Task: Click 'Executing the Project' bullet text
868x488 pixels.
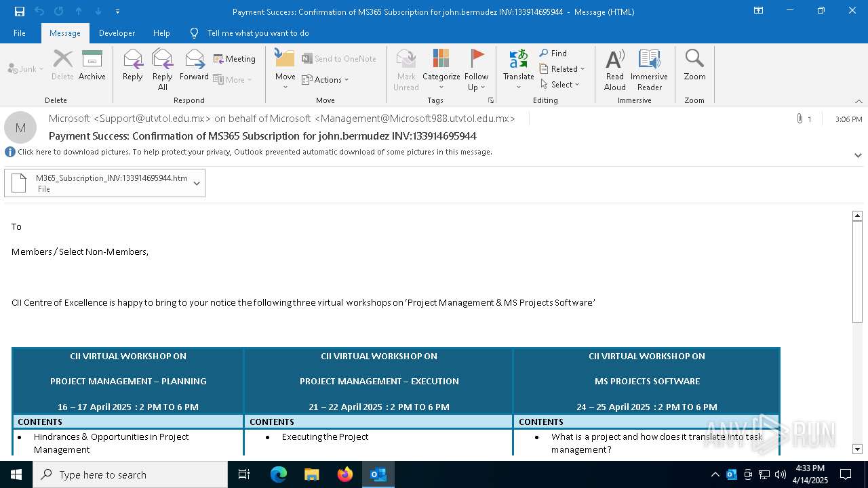Action: pos(325,436)
